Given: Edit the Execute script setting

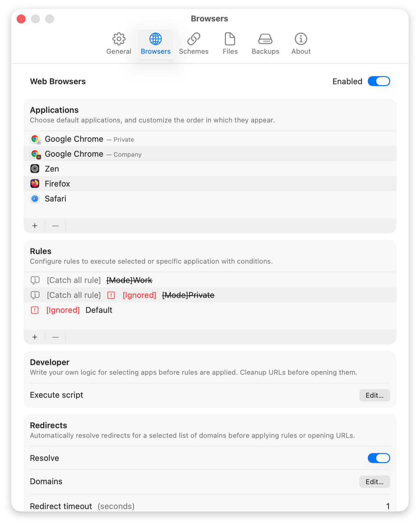Looking at the screenshot, I should pyautogui.click(x=375, y=395).
